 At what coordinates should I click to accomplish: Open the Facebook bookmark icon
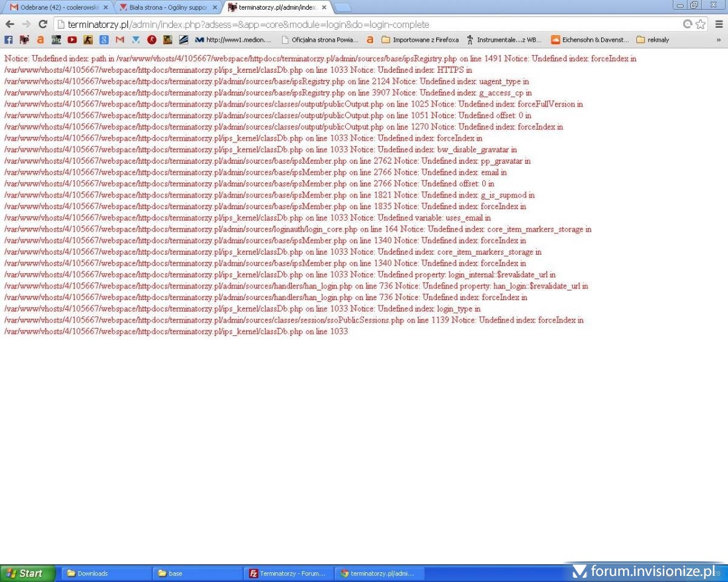[8, 39]
